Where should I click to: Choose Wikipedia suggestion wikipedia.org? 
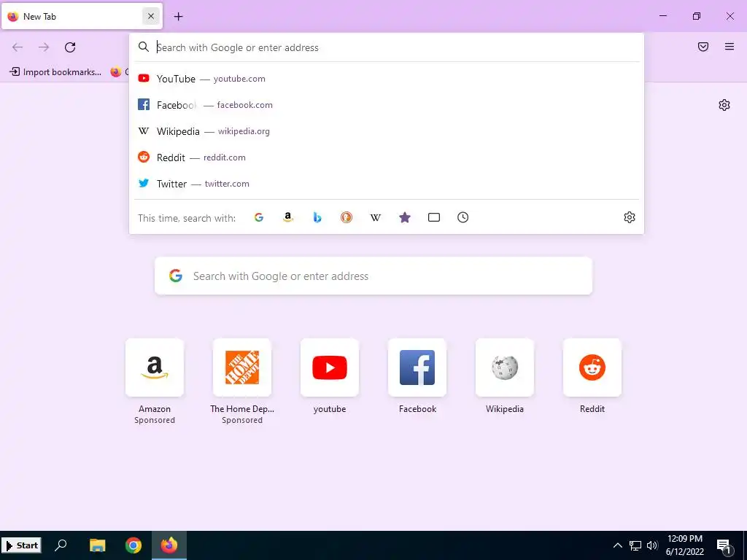[387, 131]
